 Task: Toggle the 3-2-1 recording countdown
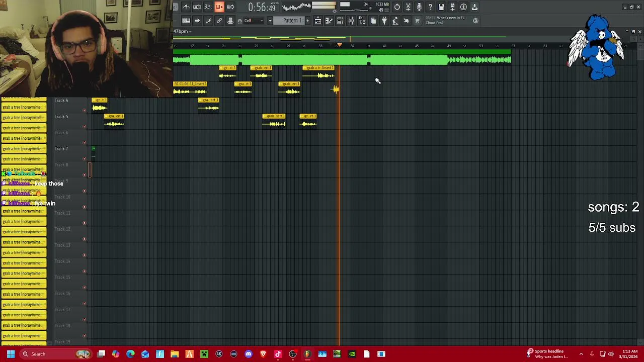click(208, 7)
